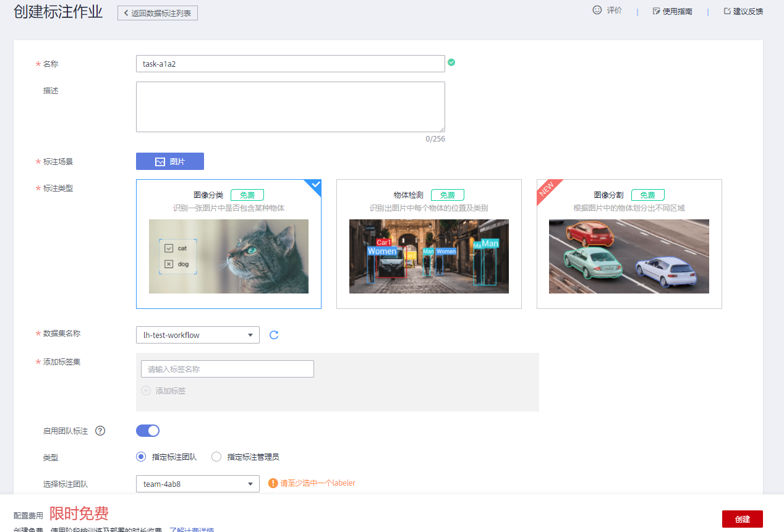Select the 指定标注管理员 radio button
Screen dimensions: 784x532
click(216, 457)
